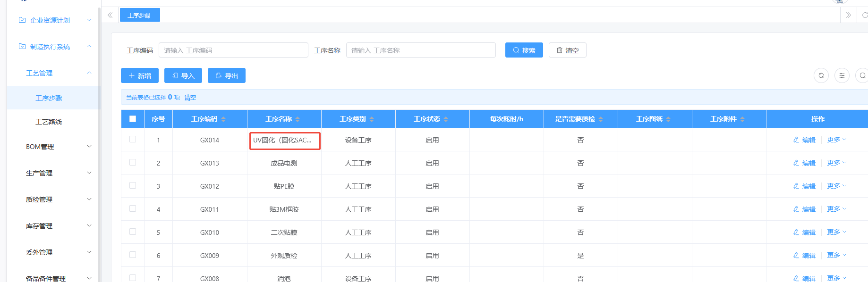
Task: Click the right double-arrow tab scroll icon
Action: pyautogui.click(x=848, y=15)
